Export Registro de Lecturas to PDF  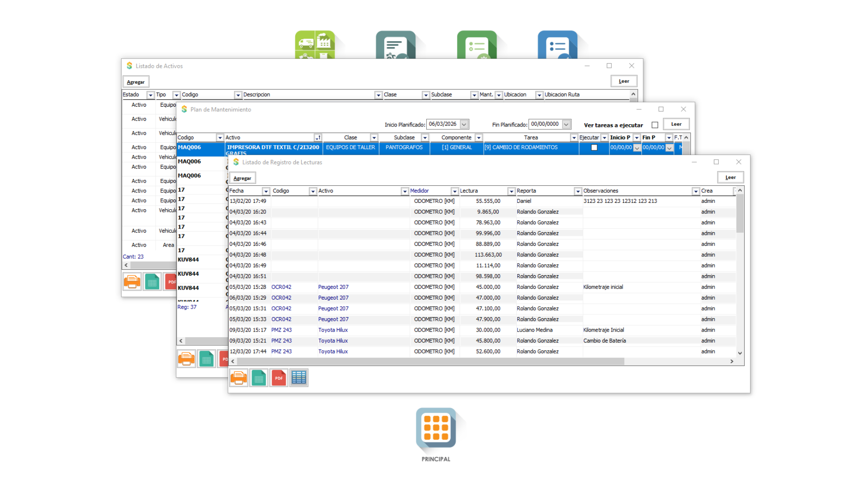[x=279, y=378]
